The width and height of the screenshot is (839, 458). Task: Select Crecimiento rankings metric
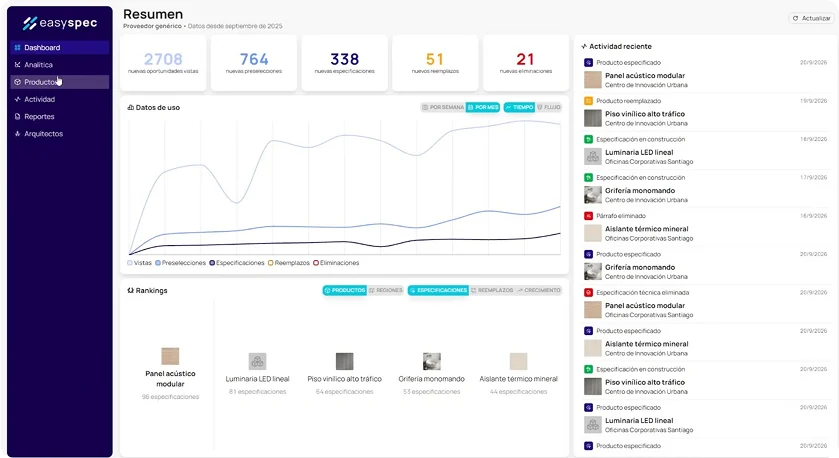pyautogui.click(x=539, y=291)
